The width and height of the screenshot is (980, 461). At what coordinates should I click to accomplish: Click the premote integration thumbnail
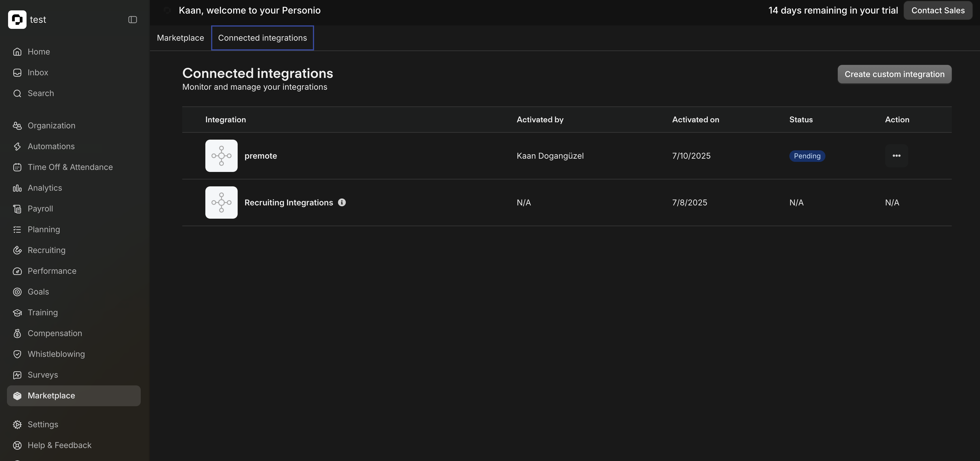point(221,156)
